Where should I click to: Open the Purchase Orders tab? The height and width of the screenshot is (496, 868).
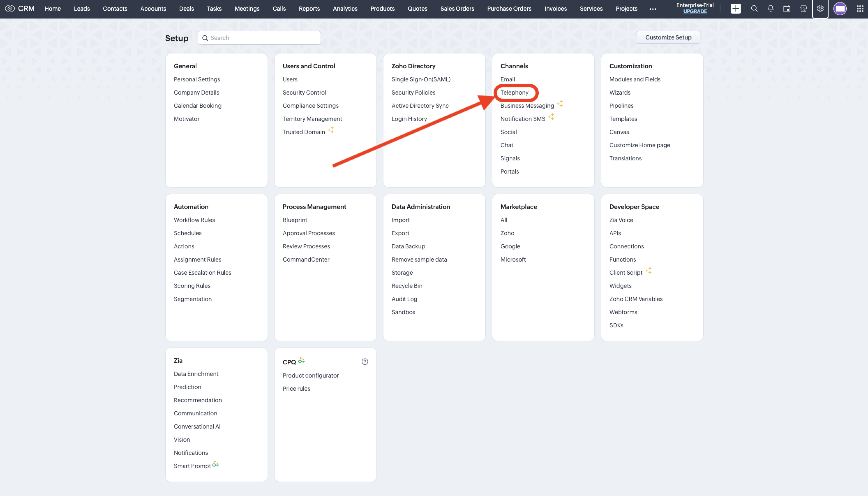pos(509,8)
